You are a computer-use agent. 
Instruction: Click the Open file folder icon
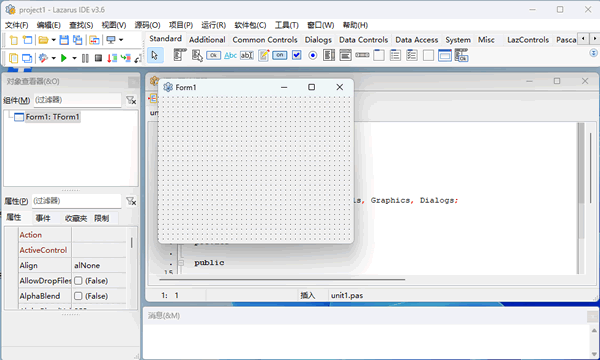click(43, 40)
